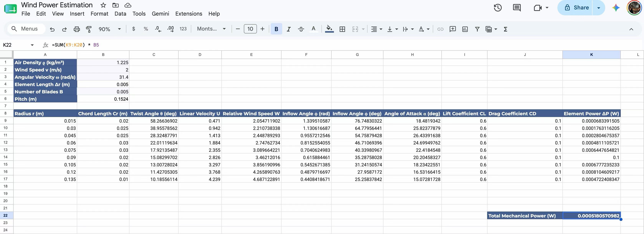Open the Data menu

[120, 14]
